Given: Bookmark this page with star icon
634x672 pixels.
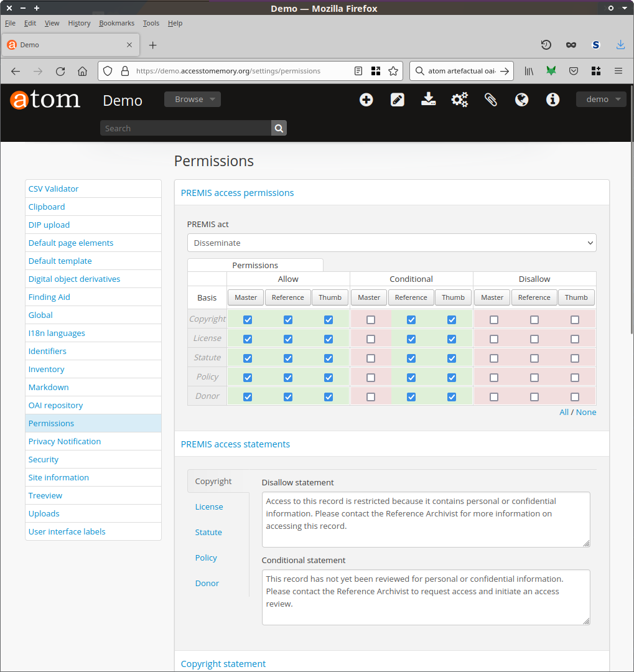Looking at the screenshot, I should coord(393,71).
